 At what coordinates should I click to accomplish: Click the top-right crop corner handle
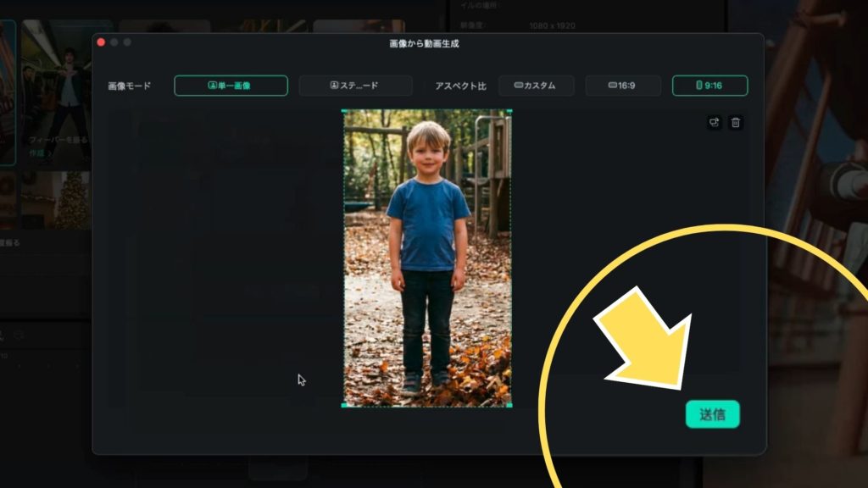coord(510,111)
